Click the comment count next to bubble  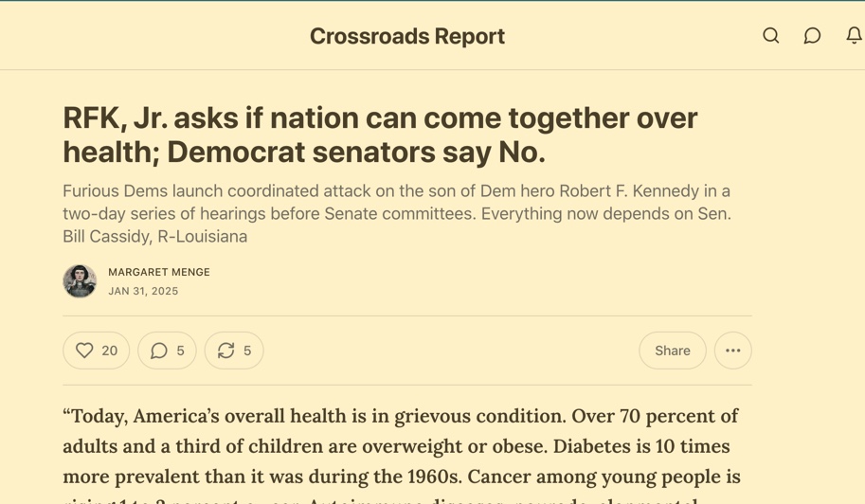180,351
